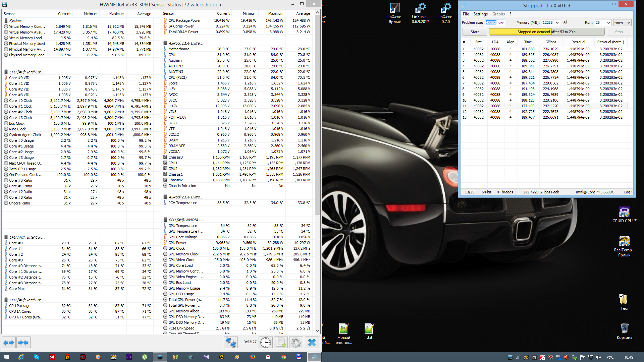Open the Run count dropdown
Viewport: 644px width, 362px height.
(608, 23)
